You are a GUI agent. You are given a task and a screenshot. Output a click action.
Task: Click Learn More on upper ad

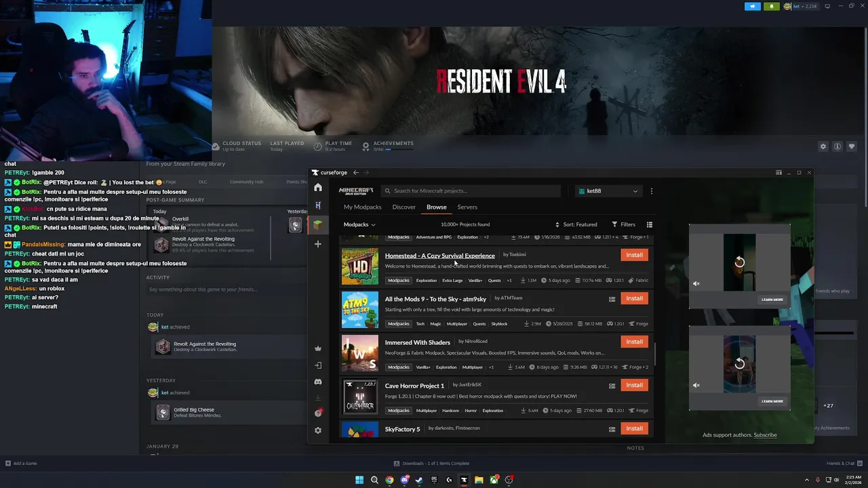[x=772, y=300]
